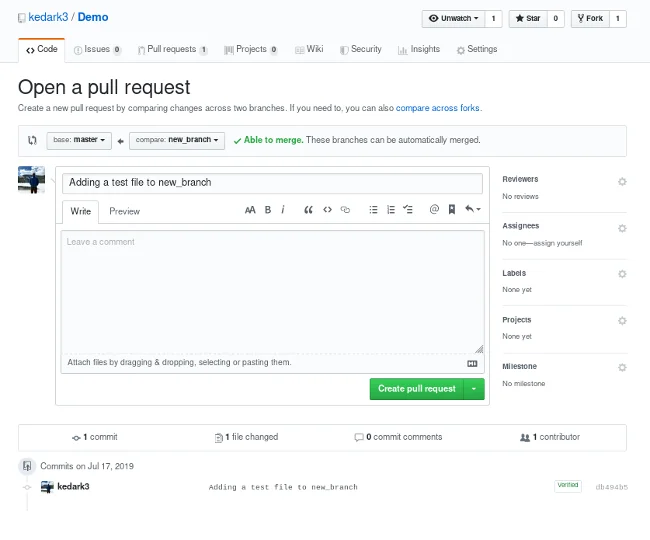Open the compare: new_branch dropdown
Viewport: 650px width, 540px height.
177,141
